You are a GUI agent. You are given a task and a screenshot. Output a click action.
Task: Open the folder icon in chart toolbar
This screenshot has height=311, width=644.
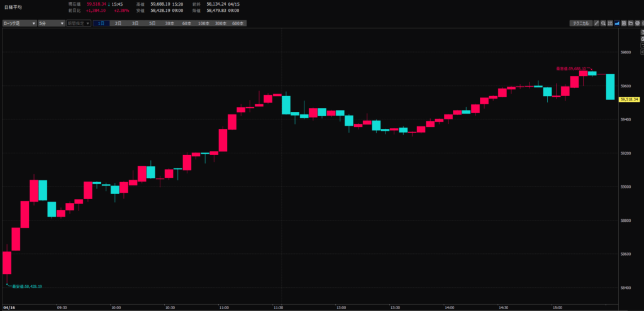tap(630, 23)
